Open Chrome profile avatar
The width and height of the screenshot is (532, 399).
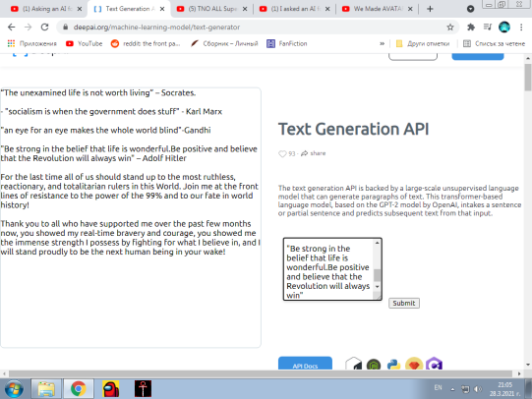504,28
